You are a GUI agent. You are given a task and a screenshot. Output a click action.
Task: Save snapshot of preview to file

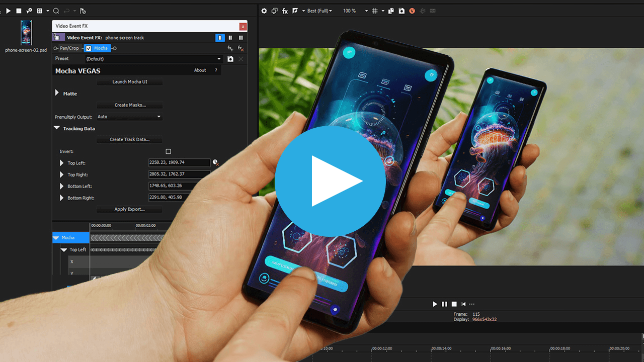(x=401, y=11)
